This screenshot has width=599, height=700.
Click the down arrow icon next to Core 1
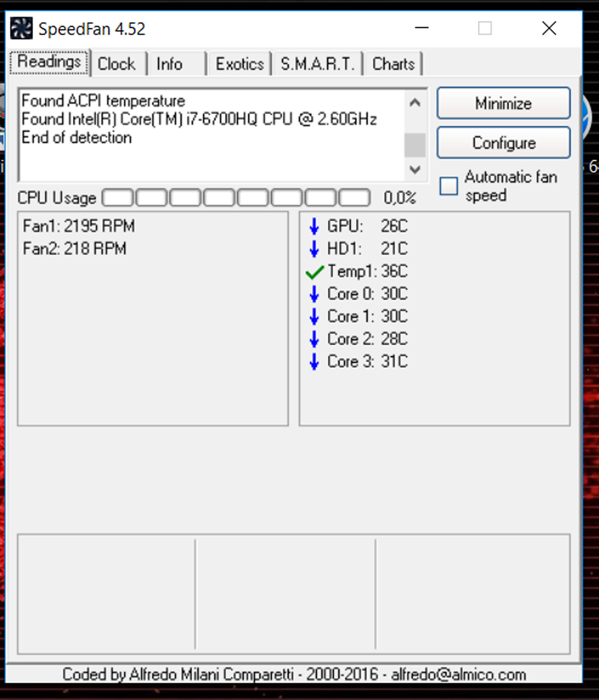point(314,316)
